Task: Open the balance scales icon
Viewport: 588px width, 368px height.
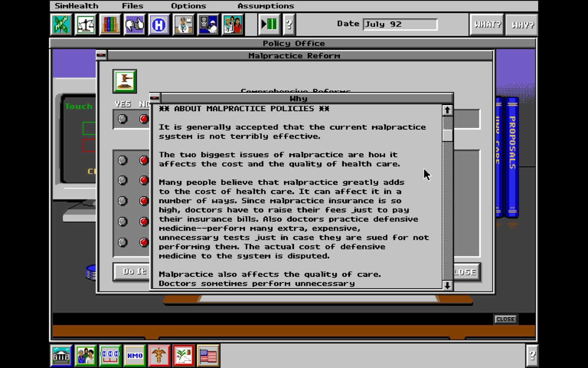Action: tap(86, 25)
